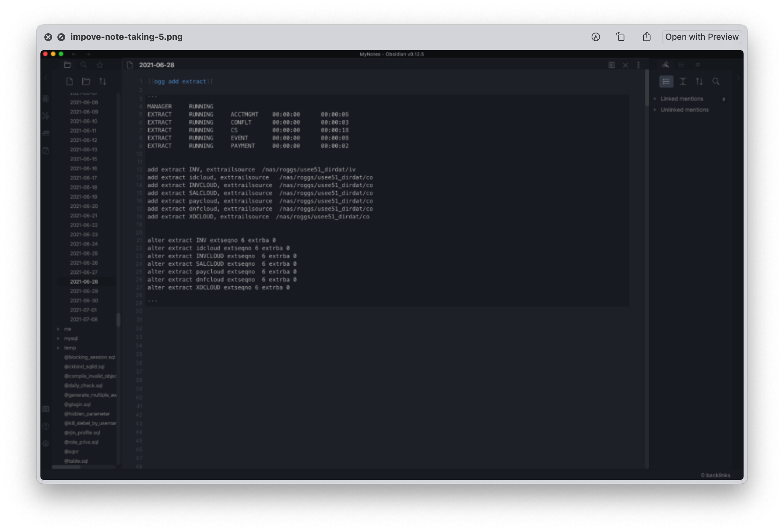Close the 2021-06-28 note pane
This screenshot has width=784, height=532.
tap(626, 65)
